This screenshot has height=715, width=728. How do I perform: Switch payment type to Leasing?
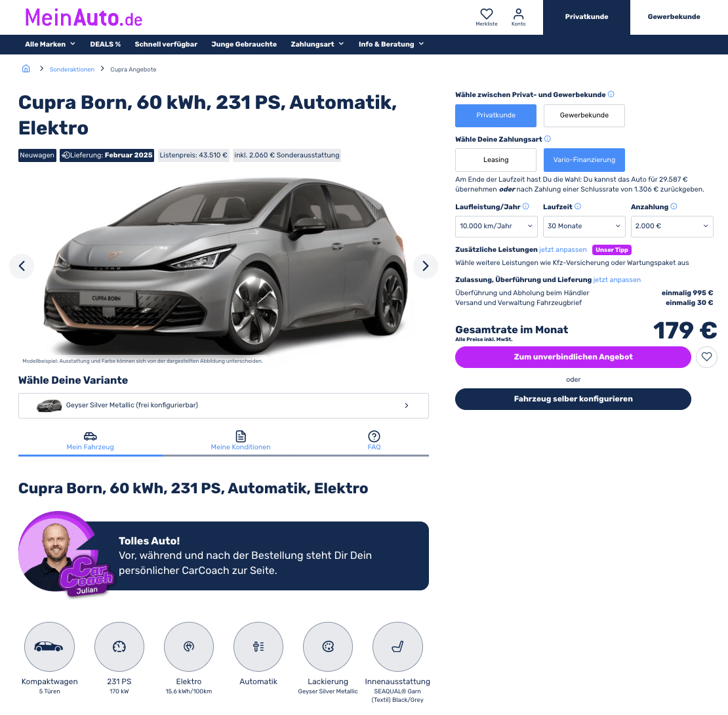pyautogui.click(x=495, y=159)
